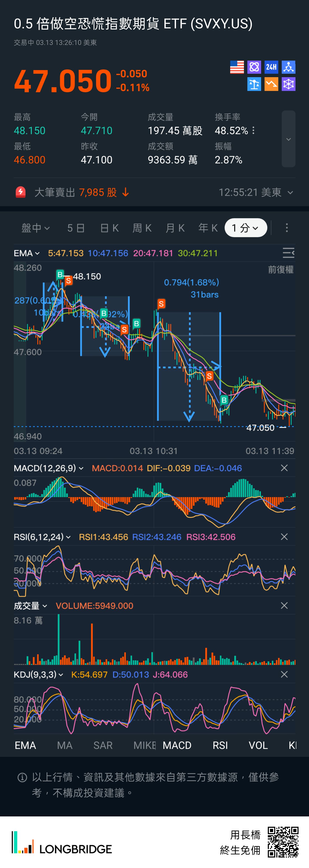Close the RSI indicator panel
Viewport: 309px width, 868px height.
pyautogui.click(x=284, y=537)
